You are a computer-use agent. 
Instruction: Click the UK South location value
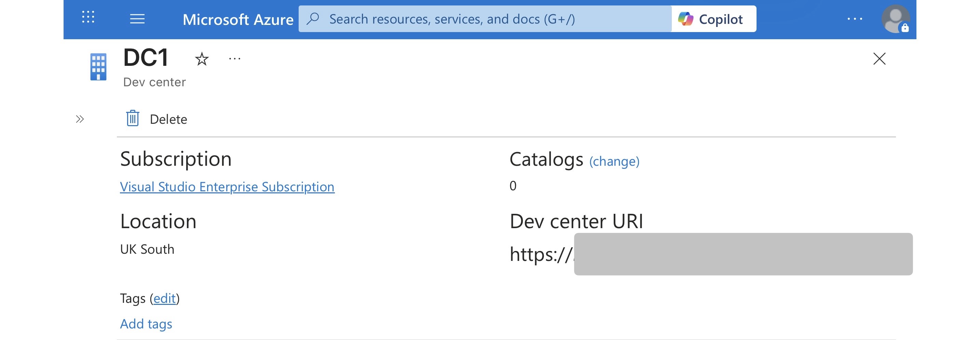(x=147, y=249)
